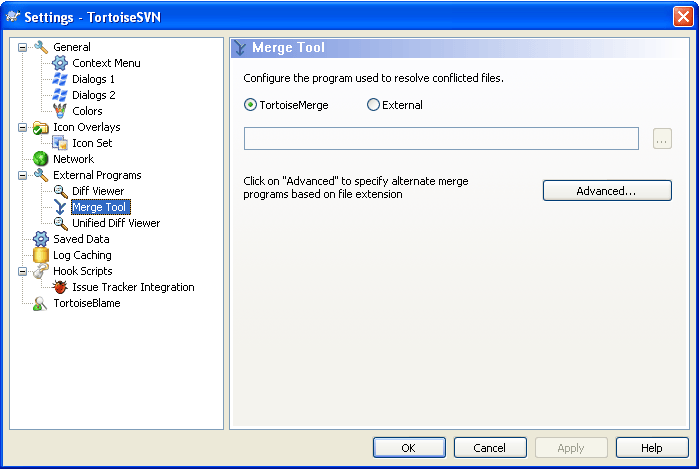Click the external merge program path field
The width and height of the screenshot is (699, 470).
(441, 138)
